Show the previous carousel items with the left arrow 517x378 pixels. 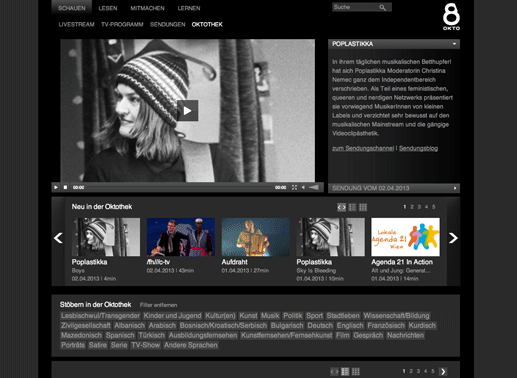tap(58, 238)
